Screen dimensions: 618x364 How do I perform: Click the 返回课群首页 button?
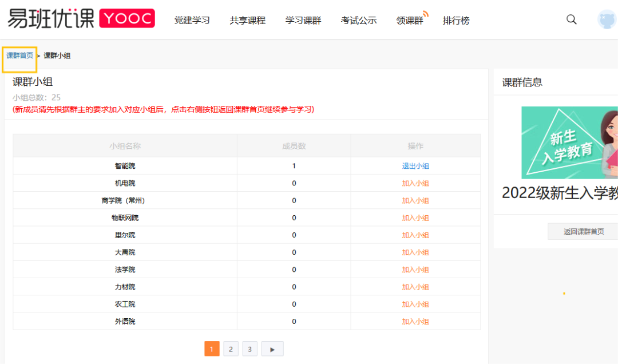(x=583, y=231)
